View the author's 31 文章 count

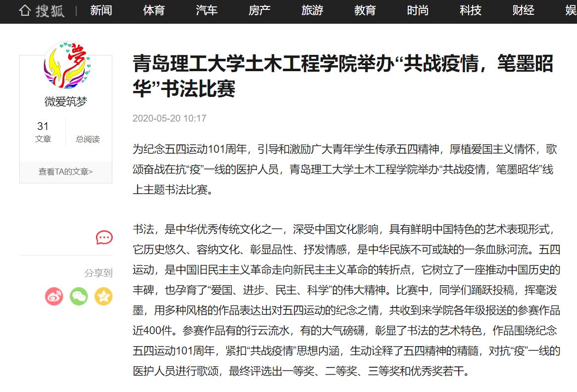pos(43,132)
